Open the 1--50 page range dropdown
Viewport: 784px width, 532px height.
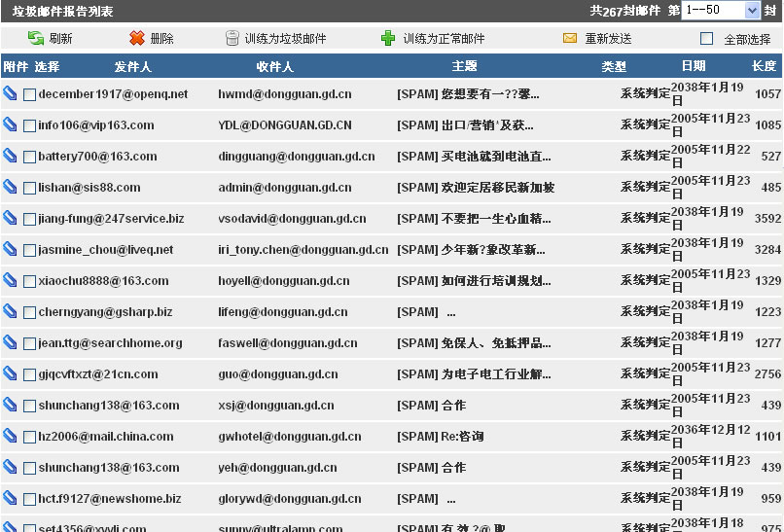pyautogui.click(x=721, y=10)
